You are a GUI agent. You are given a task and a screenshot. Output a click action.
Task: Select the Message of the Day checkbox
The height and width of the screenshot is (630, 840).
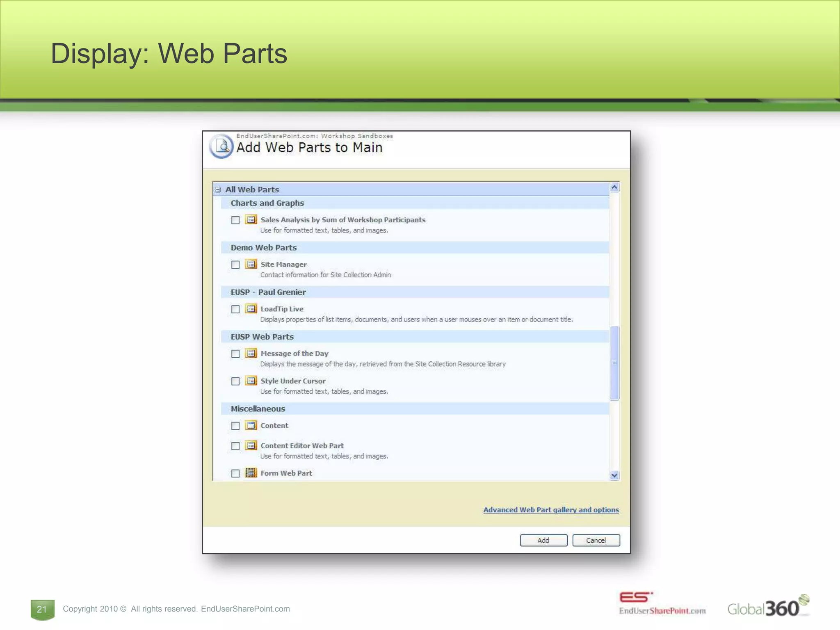(235, 354)
